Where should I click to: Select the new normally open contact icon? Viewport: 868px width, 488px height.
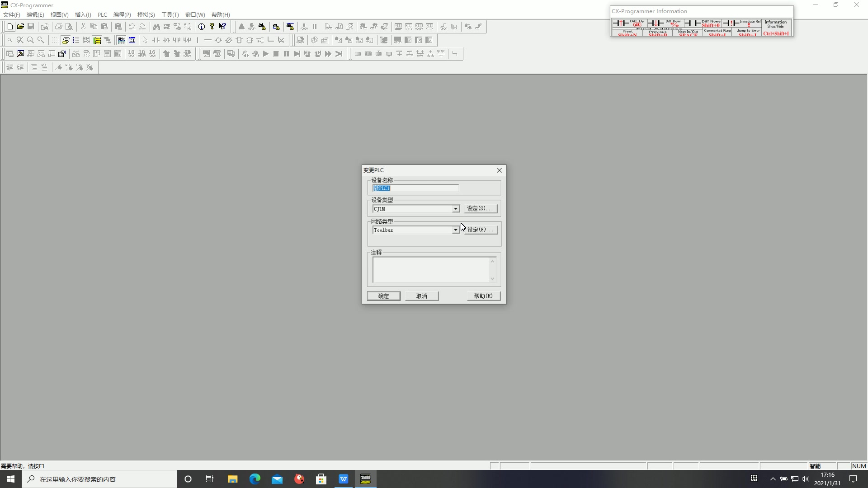(x=156, y=40)
